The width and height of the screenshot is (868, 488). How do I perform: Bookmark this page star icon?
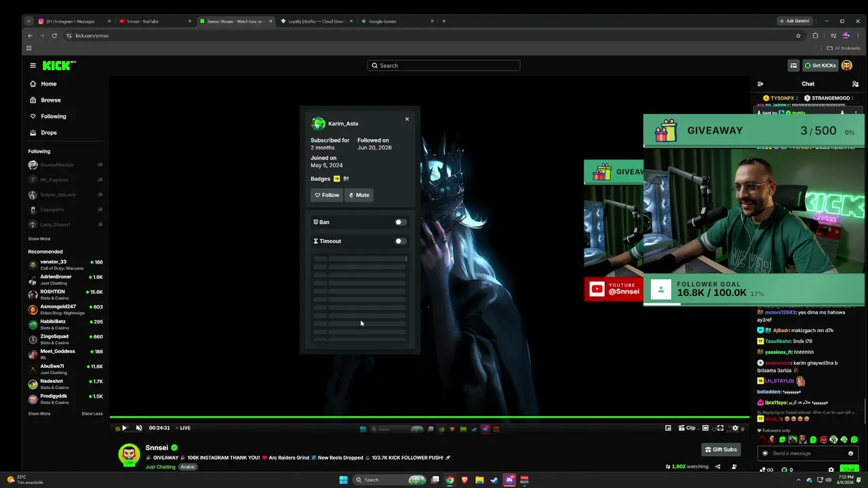(798, 36)
